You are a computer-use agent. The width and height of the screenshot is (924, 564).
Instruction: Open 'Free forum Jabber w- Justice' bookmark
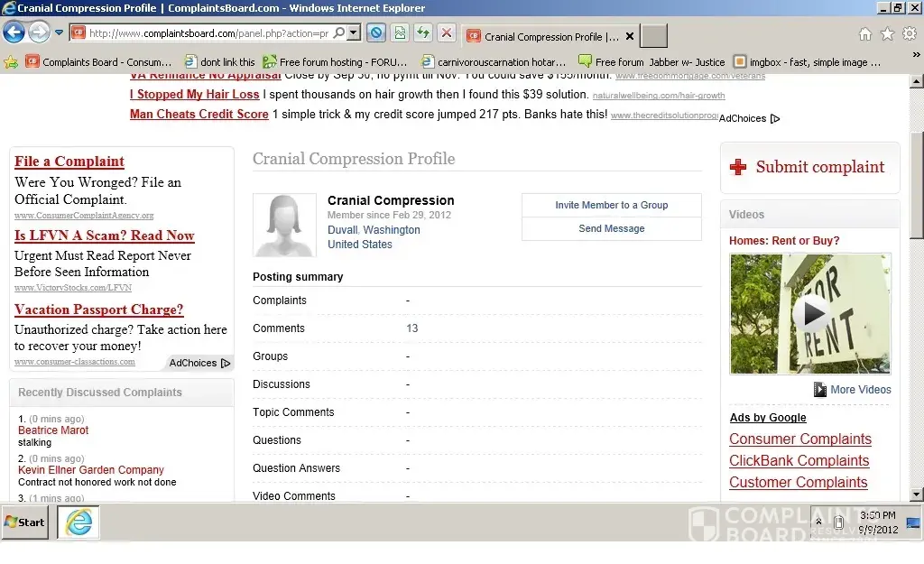[x=651, y=62]
